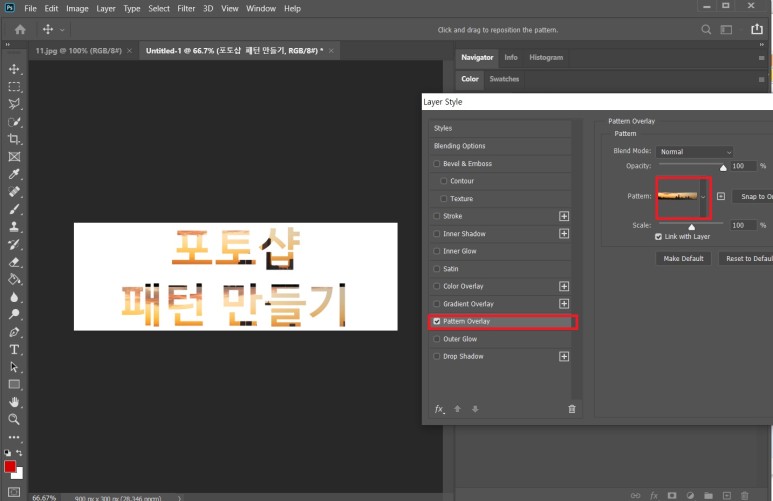773x501 pixels.
Task: Open the Blend Mode dropdown
Action: coord(694,152)
